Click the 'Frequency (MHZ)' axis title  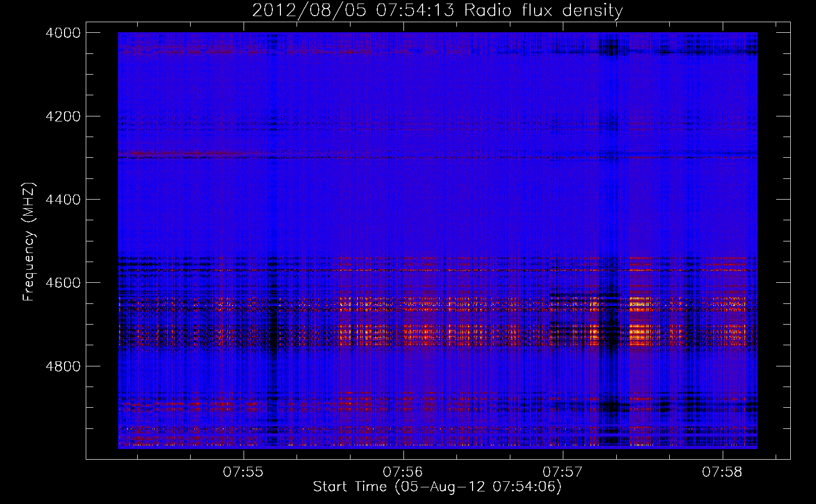29,242
